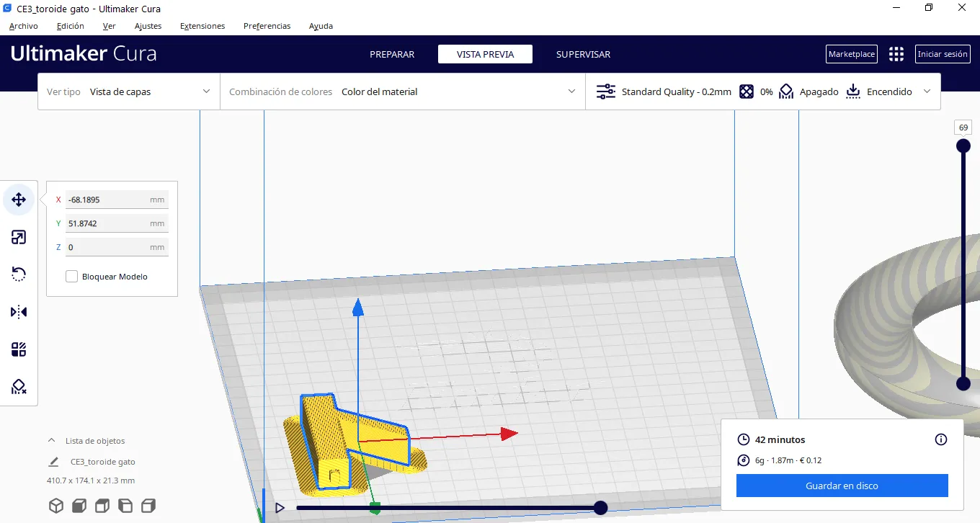Click the print info circle icon

pos(940,439)
